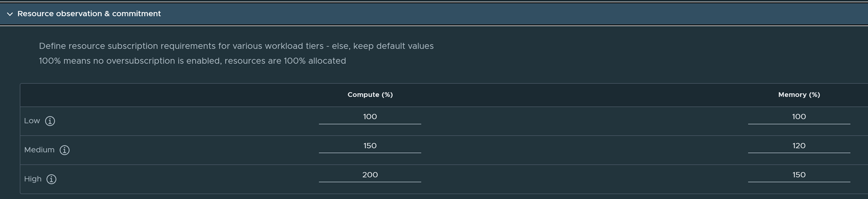Focus the Low tier Memory field
This screenshot has width=868, height=199.
(x=798, y=117)
